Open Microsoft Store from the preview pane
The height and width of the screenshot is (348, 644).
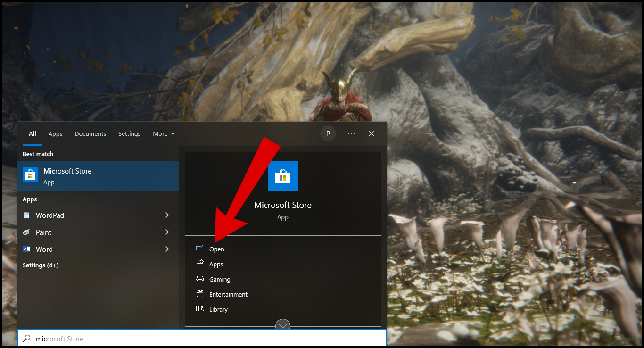(x=216, y=249)
